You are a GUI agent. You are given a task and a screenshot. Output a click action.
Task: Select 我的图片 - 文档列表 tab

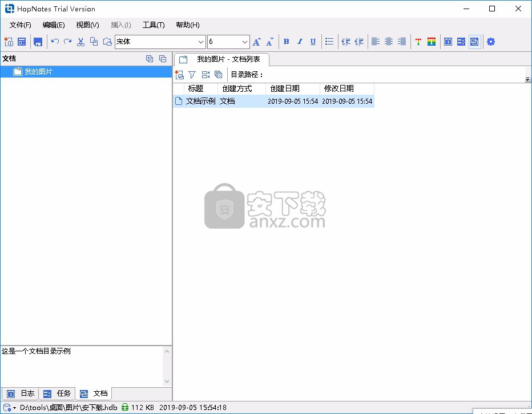(222, 59)
